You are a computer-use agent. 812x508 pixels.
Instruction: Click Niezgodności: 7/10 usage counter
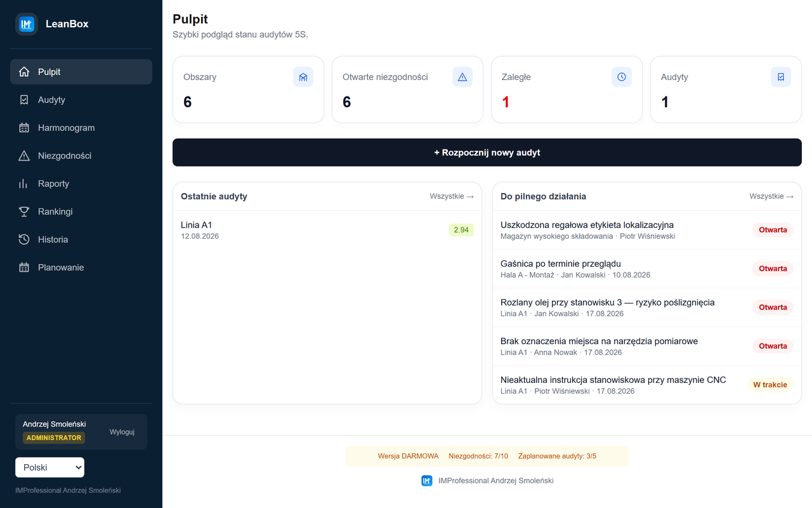(478, 456)
